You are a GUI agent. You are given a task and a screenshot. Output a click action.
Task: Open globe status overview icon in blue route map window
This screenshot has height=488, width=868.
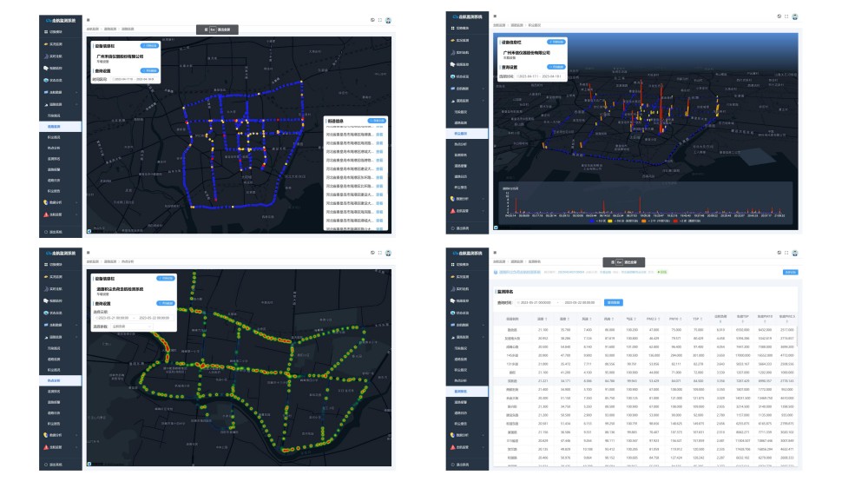coord(46,80)
